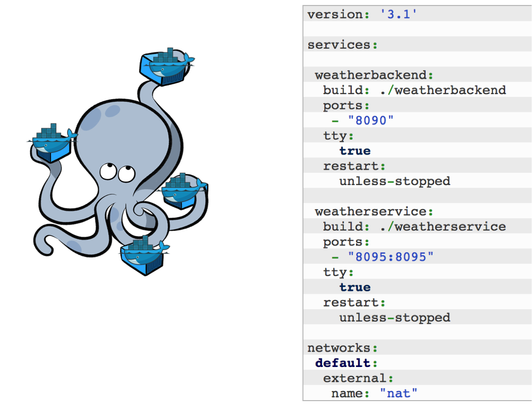Click the 'version' key

pyautogui.click(x=335, y=15)
